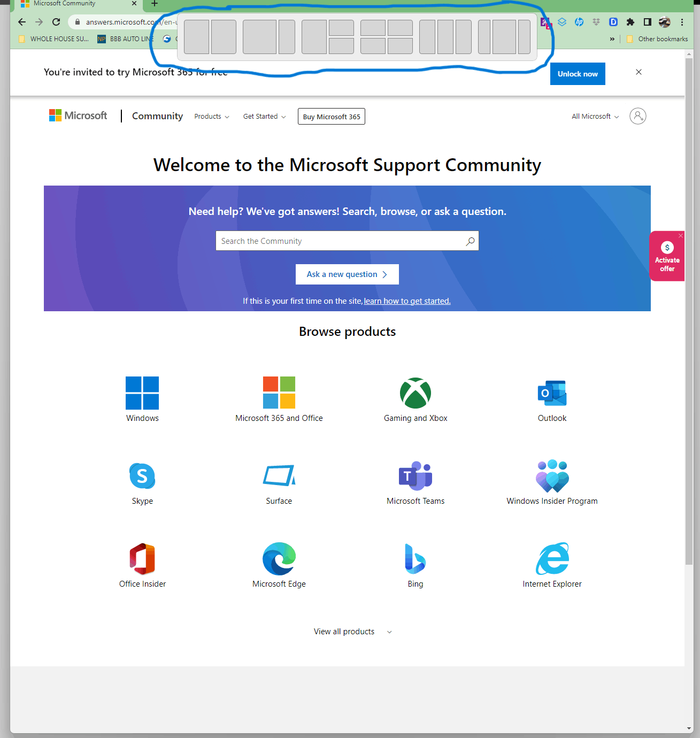Open the HP extension icon
The height and width of the screenshot is (738, 700).
tap(579, 22)
